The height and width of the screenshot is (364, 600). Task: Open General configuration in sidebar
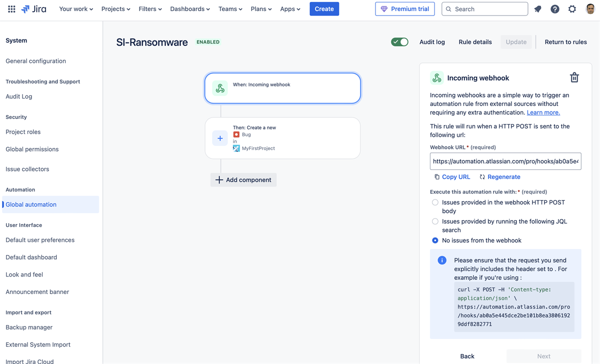(36, 61)
